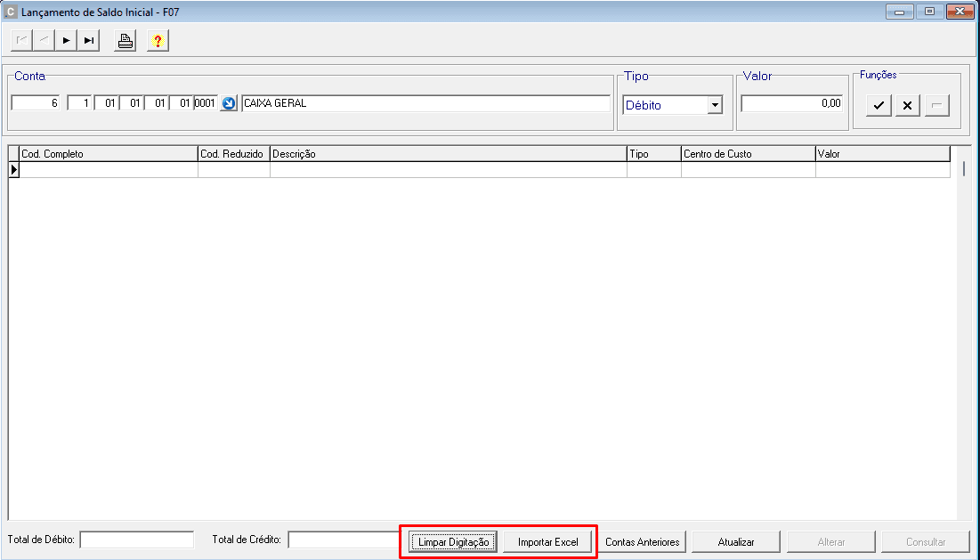The height and width of the screenshot is (560, 980).
Task: Go to first record navigation arrow
Action: coord(22,41)
